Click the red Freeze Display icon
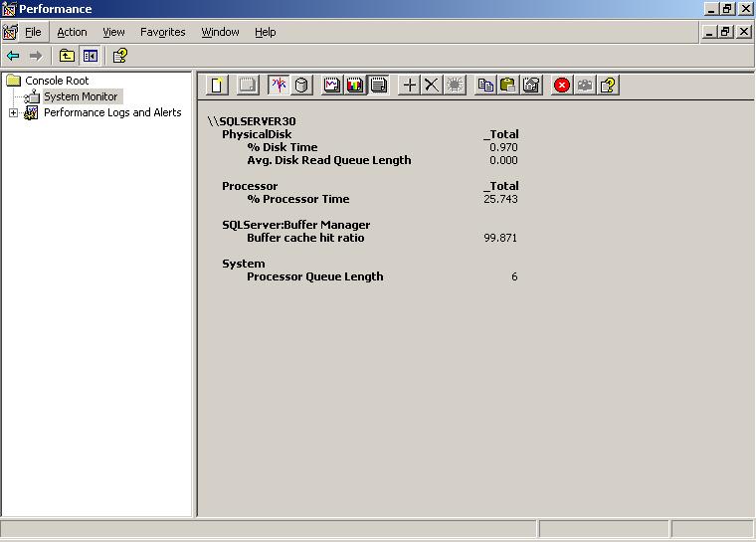756x542 pixels. [x=562, y=86]
